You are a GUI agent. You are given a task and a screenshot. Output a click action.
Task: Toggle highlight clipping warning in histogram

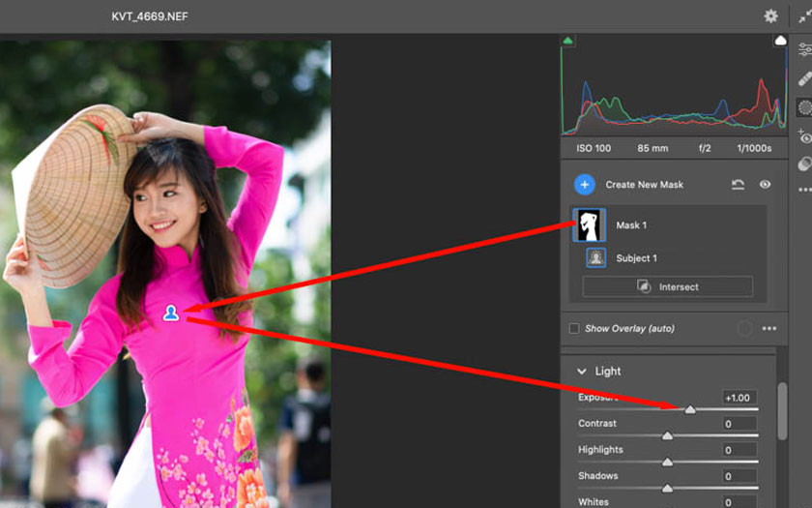click(x=780, y=41)
